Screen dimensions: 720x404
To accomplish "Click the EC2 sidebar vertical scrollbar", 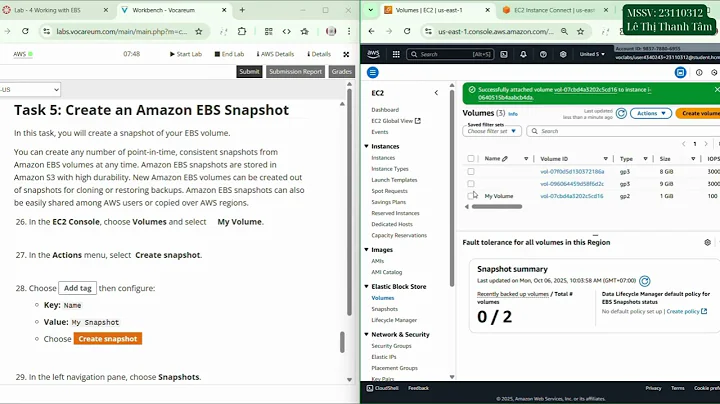I will 452,188.
